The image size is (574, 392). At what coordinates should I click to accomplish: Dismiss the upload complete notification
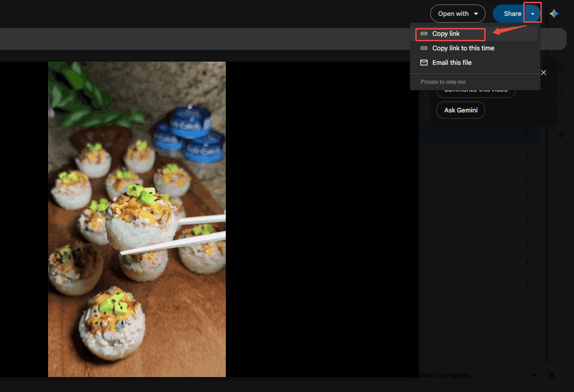(x=552, y=375)
